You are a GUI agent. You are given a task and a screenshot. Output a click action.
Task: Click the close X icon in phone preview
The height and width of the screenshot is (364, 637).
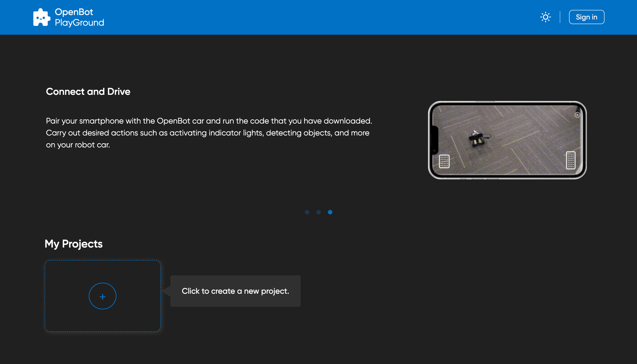[577, 115]
